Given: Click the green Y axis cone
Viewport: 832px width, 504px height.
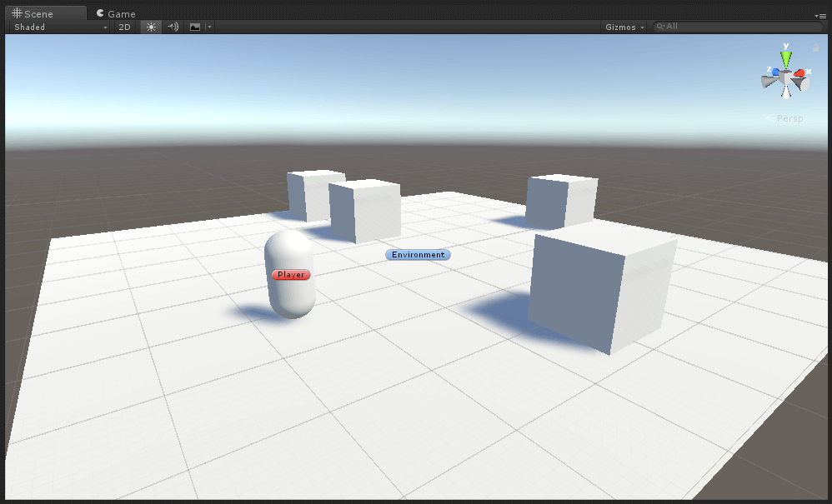Looking at the screenshot, I should 785,58.
